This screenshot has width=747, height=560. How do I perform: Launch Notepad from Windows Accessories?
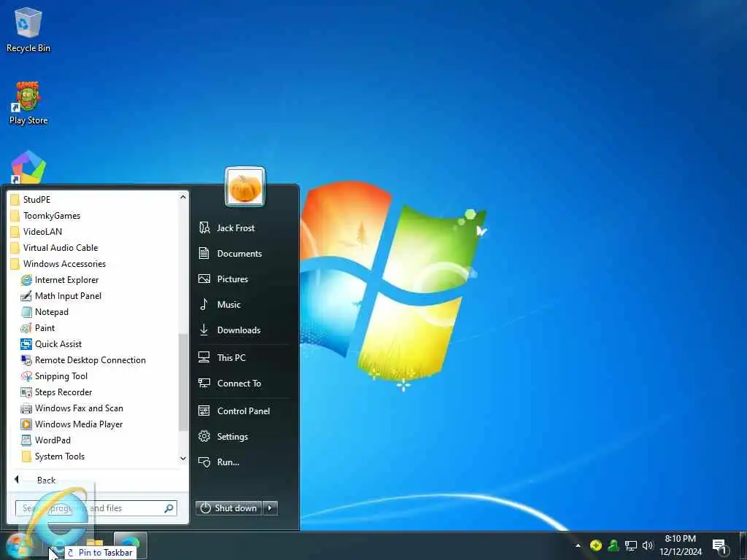(x=44, y=312)
